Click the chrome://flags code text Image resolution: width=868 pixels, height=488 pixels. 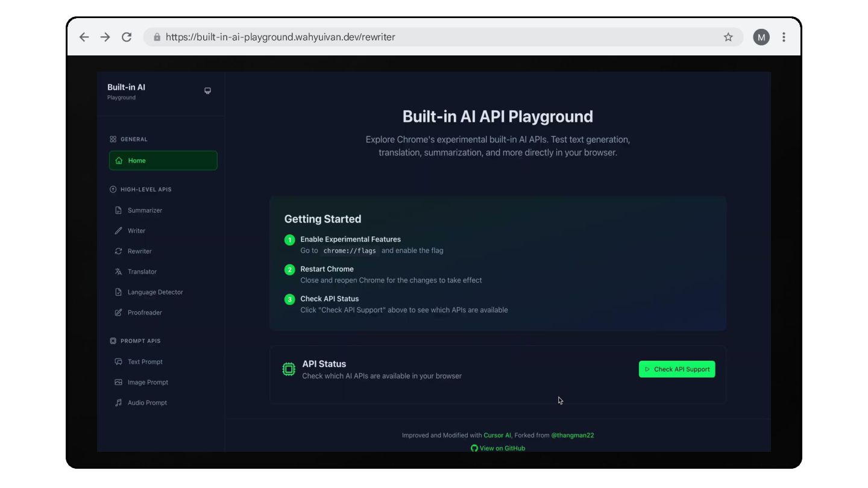[350, 251]
